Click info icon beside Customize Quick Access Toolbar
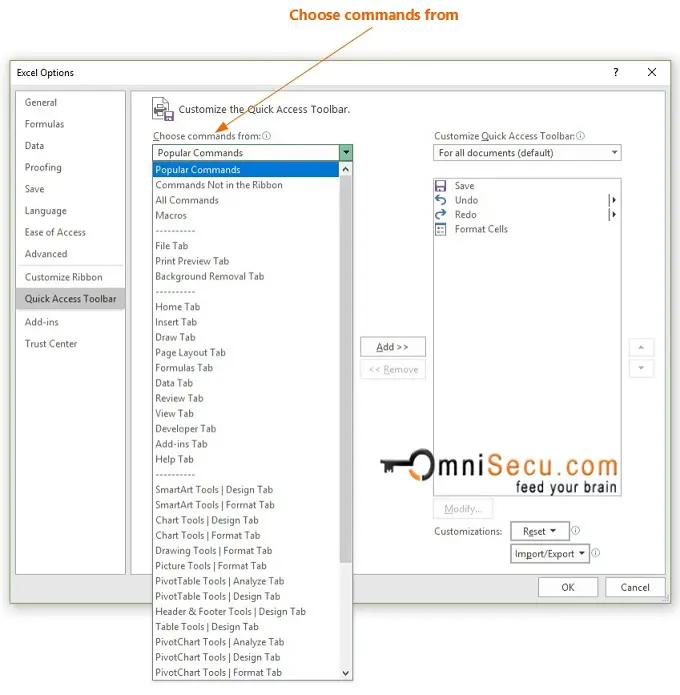The height and width of the screenshot is (695, 680). click(580, 136)
